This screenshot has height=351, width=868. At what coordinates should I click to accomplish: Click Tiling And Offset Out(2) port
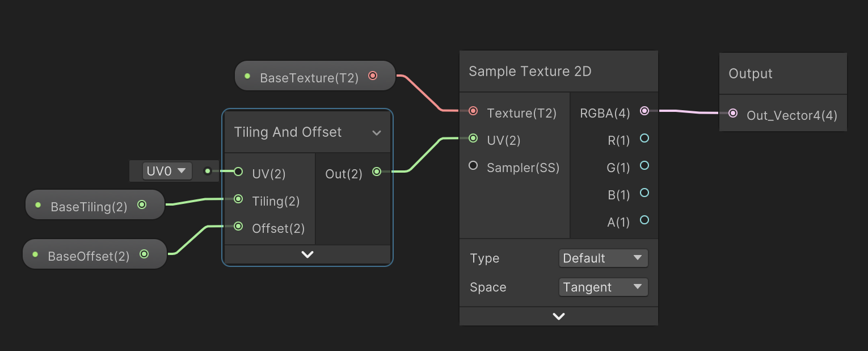(x=377, y=172)
